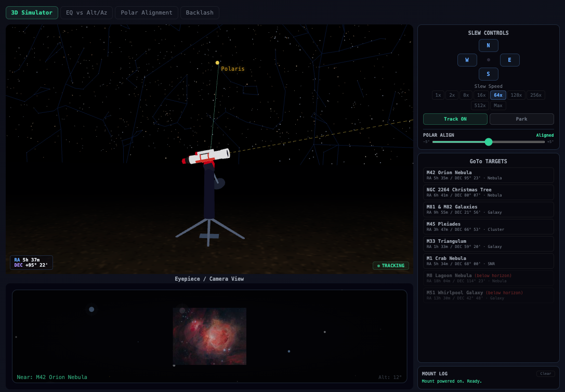
Task: Park the telescope mount
Action: click(x=521, y=119)
